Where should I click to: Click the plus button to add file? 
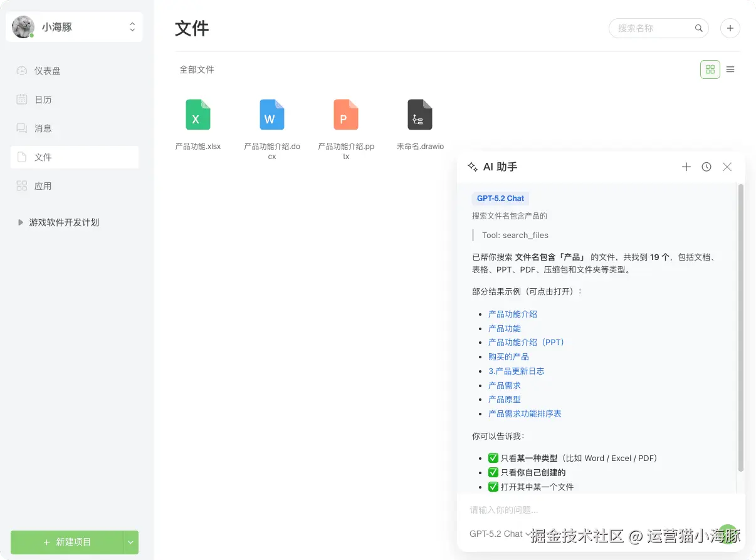point(730,28)
